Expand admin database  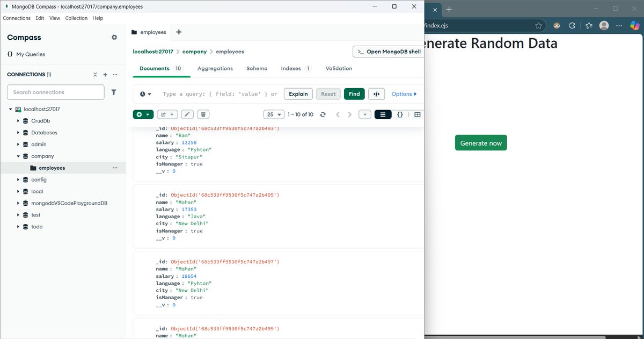(x=18, y=145)
